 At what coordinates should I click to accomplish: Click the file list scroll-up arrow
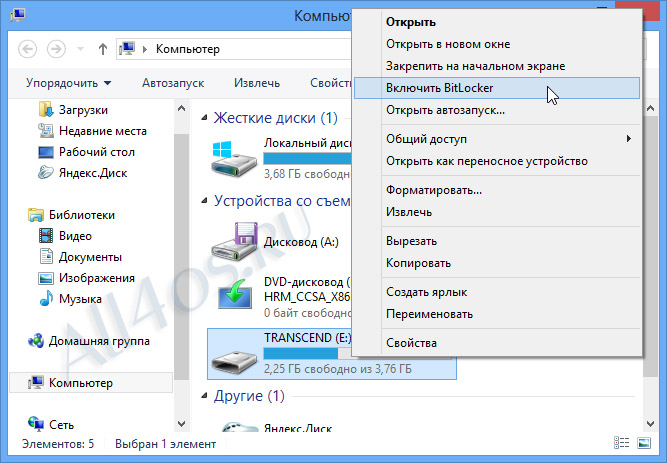coord(650,109)
